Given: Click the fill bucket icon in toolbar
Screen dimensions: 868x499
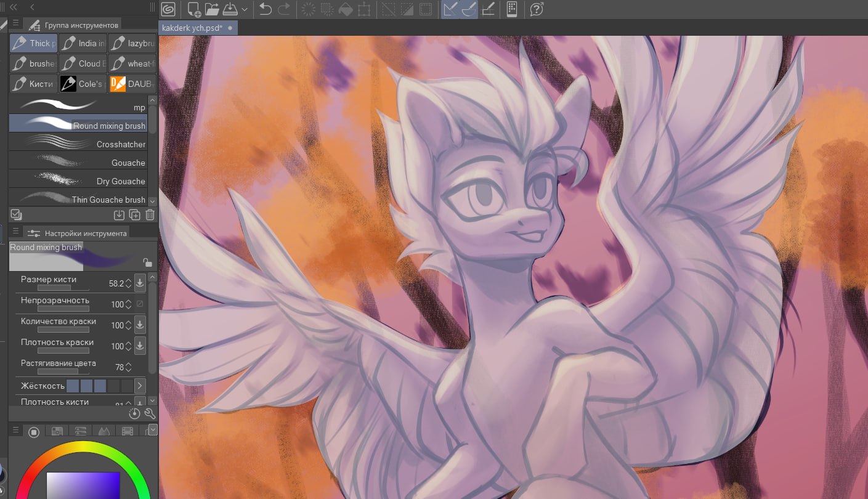Looking at the screenshot, I should (346, 9).
